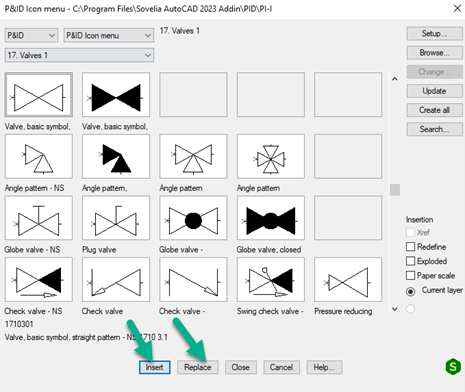Click the Cancel button
The height and width of the screenshot is (392, 465).
(281, 367)
